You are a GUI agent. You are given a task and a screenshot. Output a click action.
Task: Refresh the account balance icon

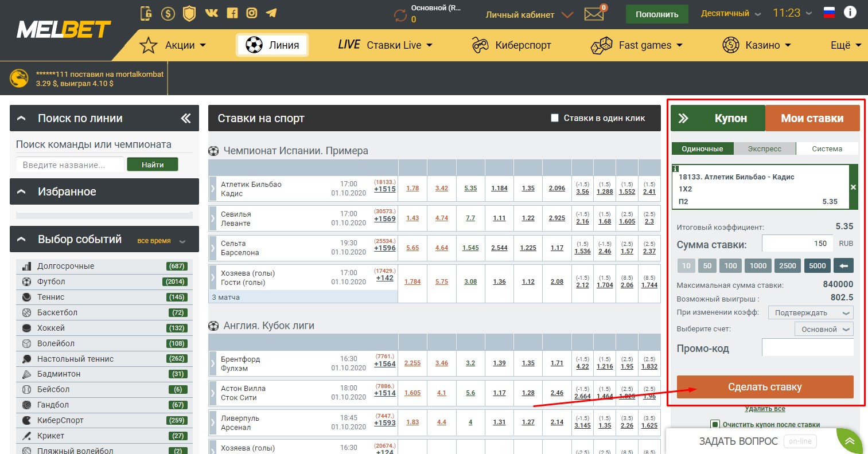coord(400,15)
